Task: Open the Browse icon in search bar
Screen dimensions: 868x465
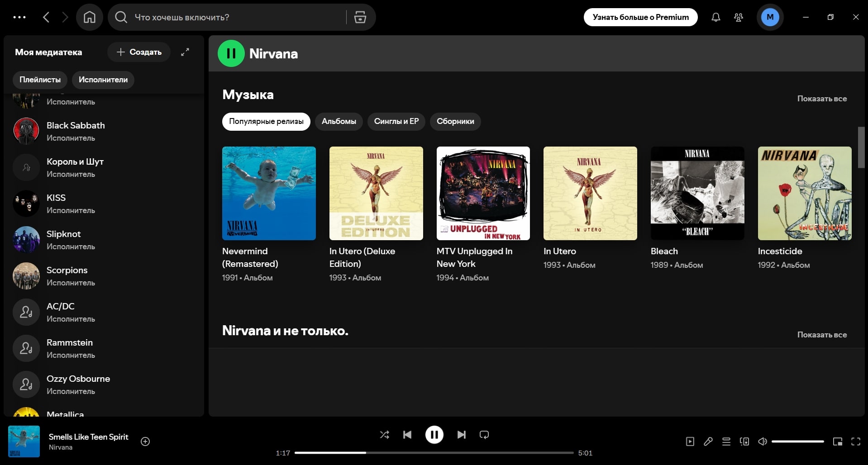Action: [x=360, y=17]
